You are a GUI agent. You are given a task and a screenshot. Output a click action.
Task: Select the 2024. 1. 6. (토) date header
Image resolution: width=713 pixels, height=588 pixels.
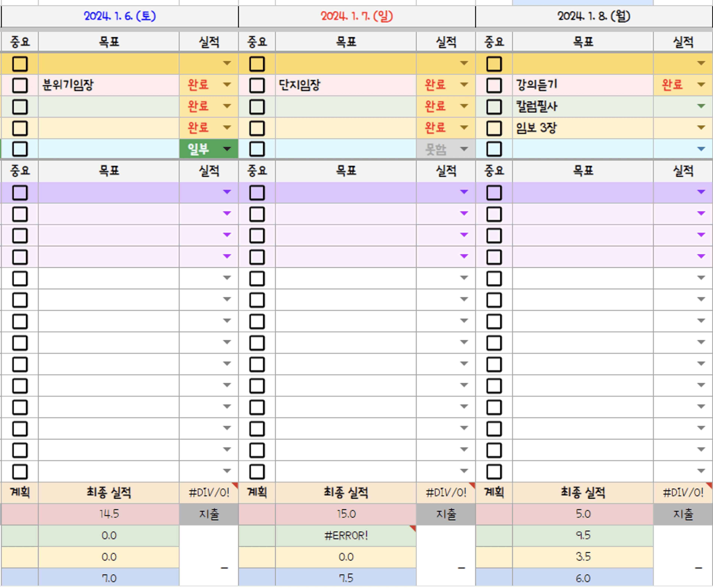tap(120, 16)
